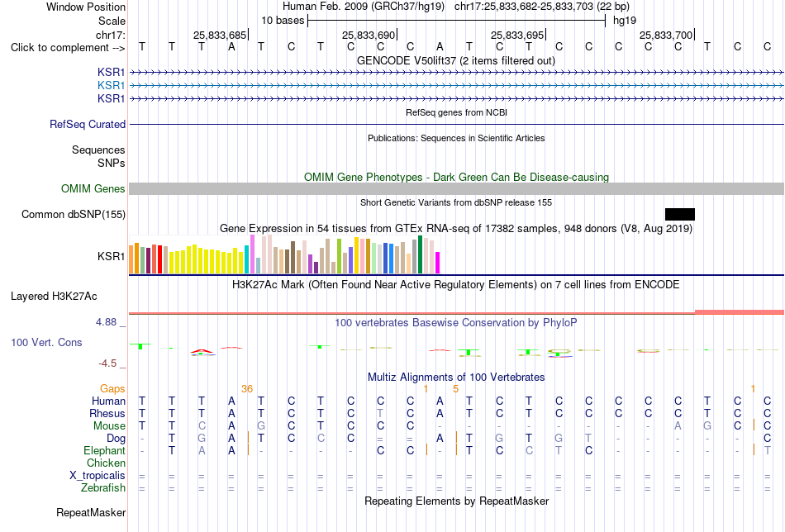Click the 25,833,695 position marker
785x532 pixels.
pyautogui.click(x=517, y=35)
